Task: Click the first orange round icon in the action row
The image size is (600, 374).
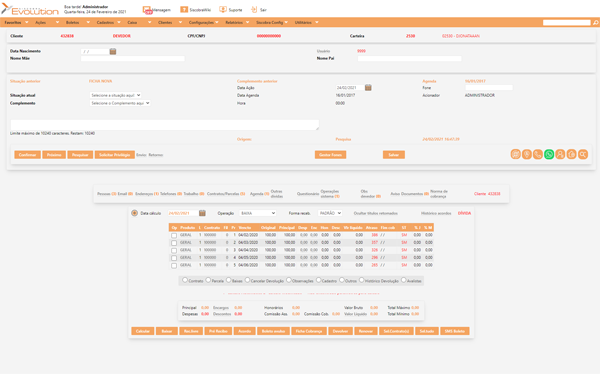Action: coord(515,154)
